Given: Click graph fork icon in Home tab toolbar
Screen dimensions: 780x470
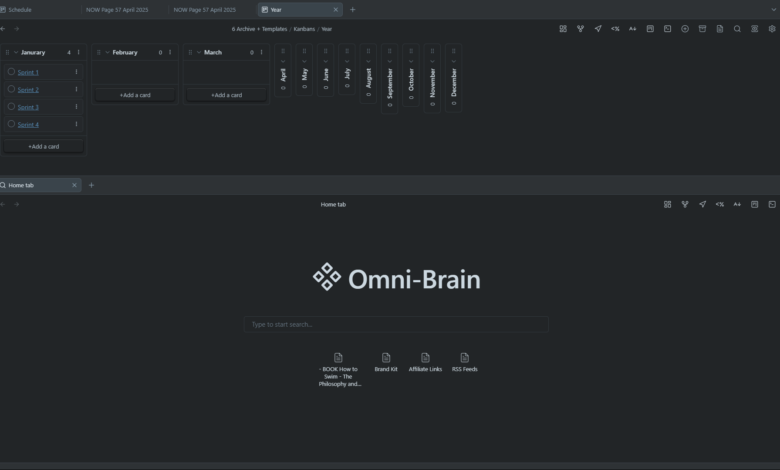Looking at the screenshot, I should point(685,204).
